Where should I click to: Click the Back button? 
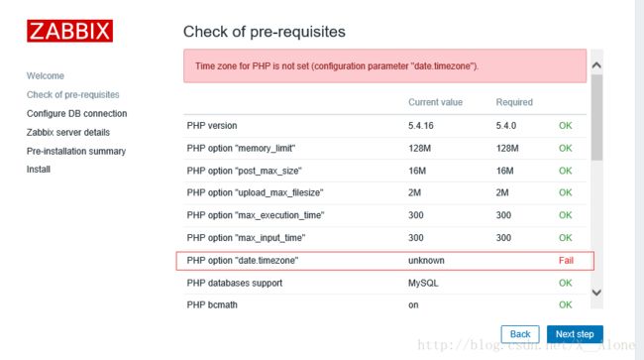[520, 334]
